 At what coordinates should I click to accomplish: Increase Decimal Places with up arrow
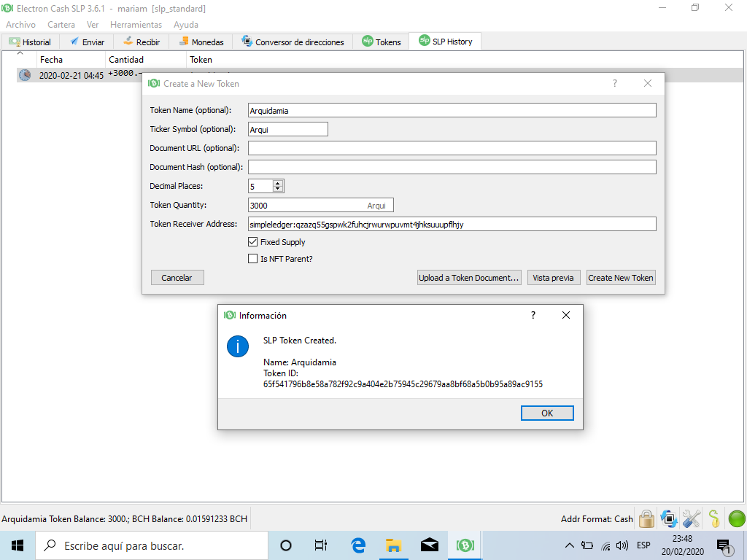tap(278, 183)
